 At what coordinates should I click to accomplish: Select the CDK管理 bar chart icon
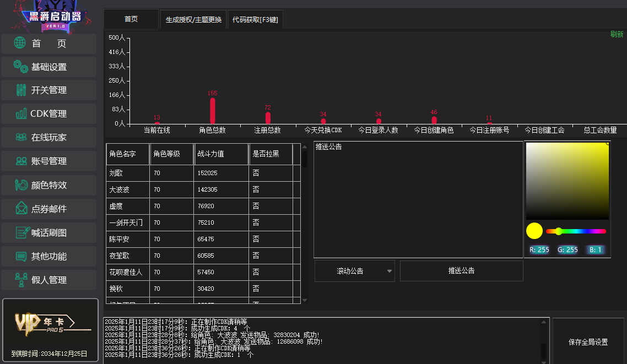[21, 114]
